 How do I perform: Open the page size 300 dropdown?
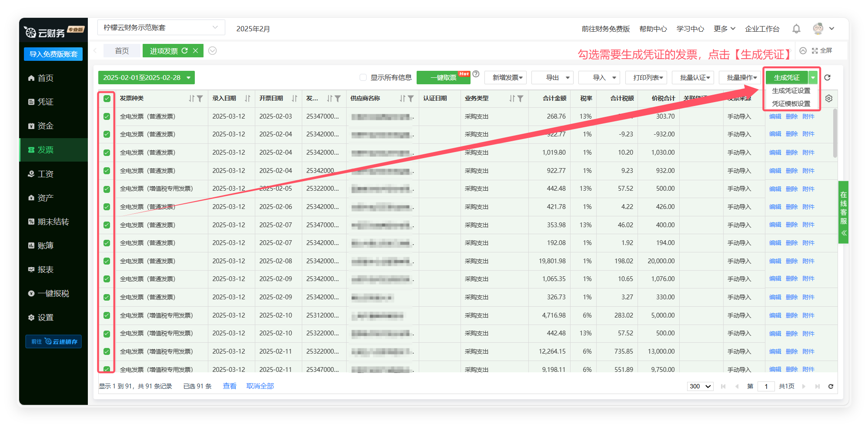pyautogui.click(x=700, y=386)
